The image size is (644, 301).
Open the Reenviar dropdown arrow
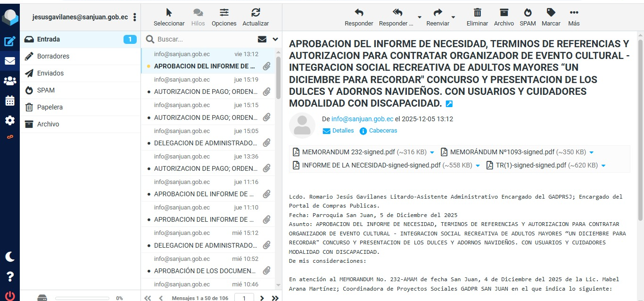point(454,17)
